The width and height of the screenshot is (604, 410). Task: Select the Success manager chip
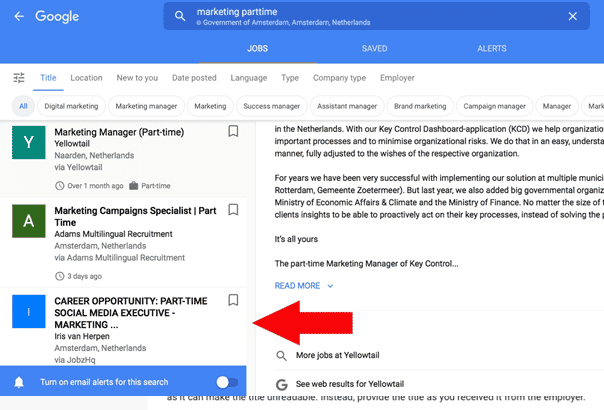click(x=272, y=106)
